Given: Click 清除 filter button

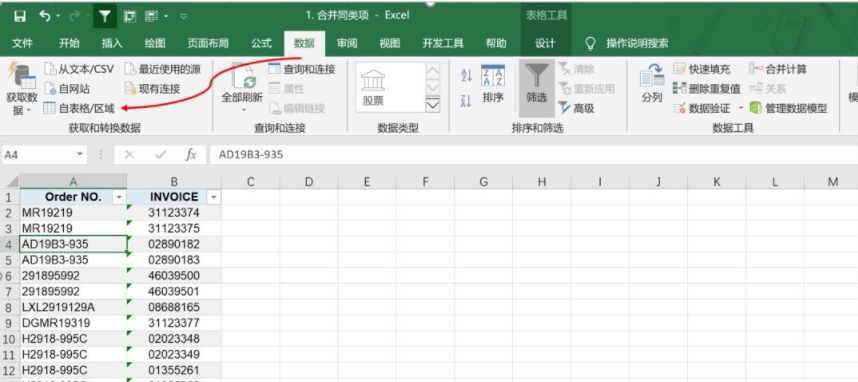Looking at the screenshot, I should pyautogui.click(x=577, y=69).
